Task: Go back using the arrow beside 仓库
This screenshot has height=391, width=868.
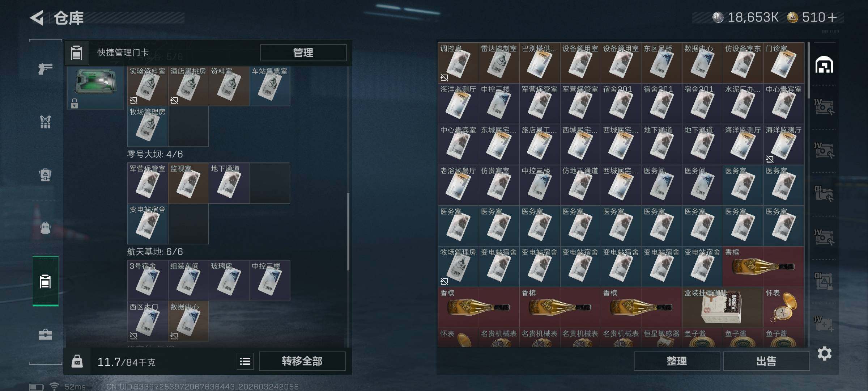Action: click(x=37, y=17)
